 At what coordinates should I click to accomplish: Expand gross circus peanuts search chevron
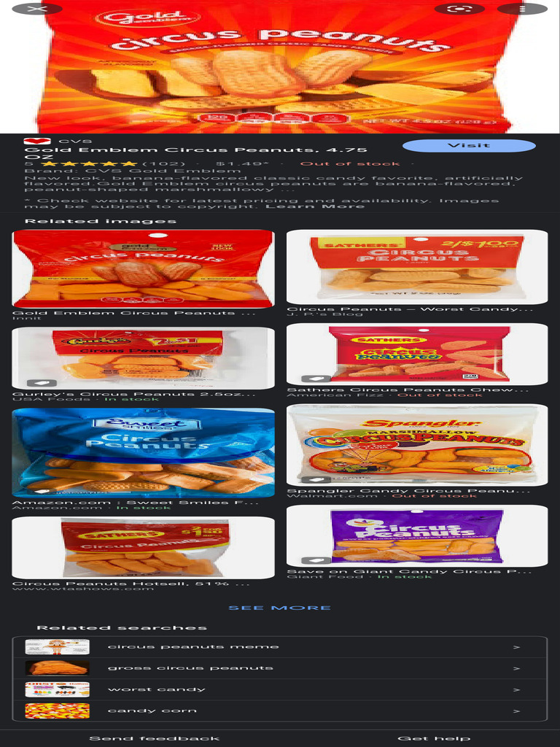coord(517,668)
